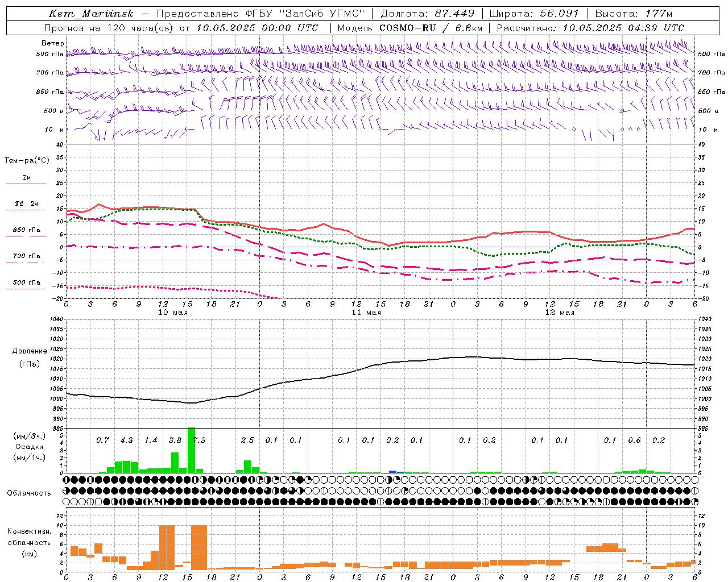Image resolution: width=728 pixels, height=582 pixels.
Task: Click the Тем-ра(°C) panel label
Action: pyautogui.click(x=27, y=161)
